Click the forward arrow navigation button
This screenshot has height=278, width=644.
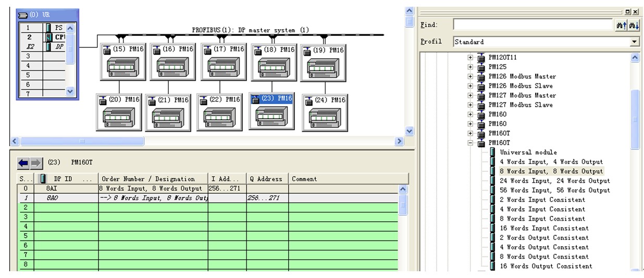click(36, 163)
